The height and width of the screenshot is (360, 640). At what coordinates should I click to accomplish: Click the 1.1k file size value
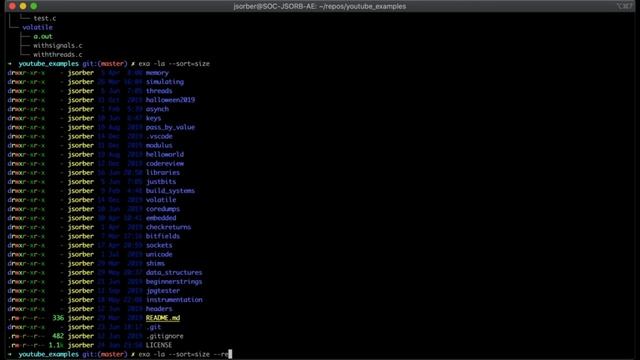tap(56, 345)
